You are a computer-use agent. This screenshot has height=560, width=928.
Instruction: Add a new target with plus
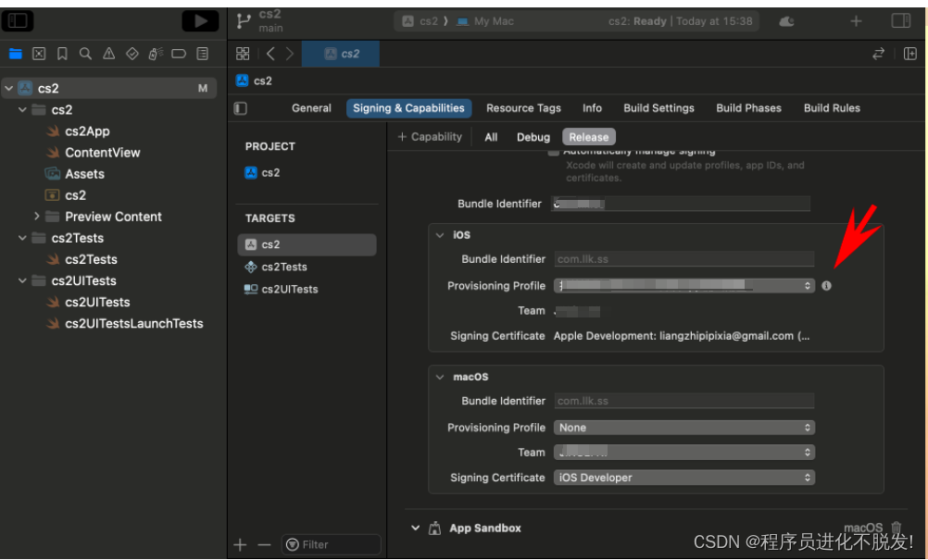click(240, 544)
